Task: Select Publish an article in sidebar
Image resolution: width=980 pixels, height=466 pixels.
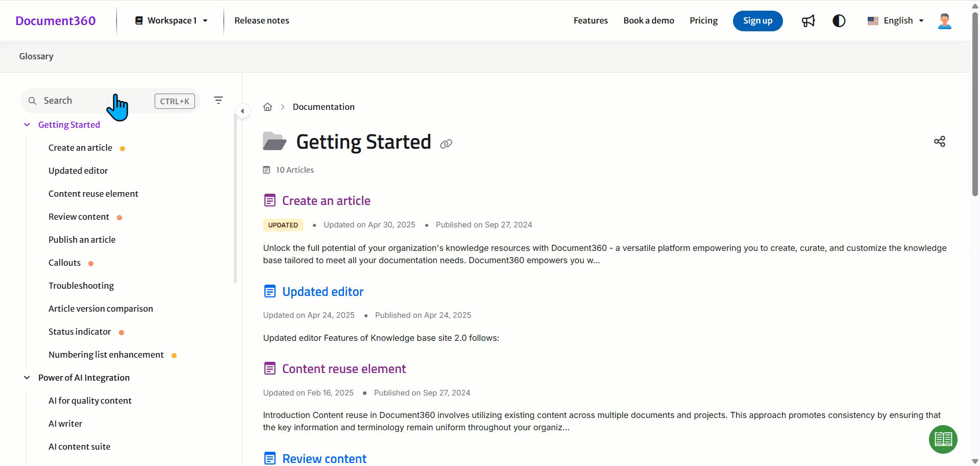Action: [x=82, y=240]
